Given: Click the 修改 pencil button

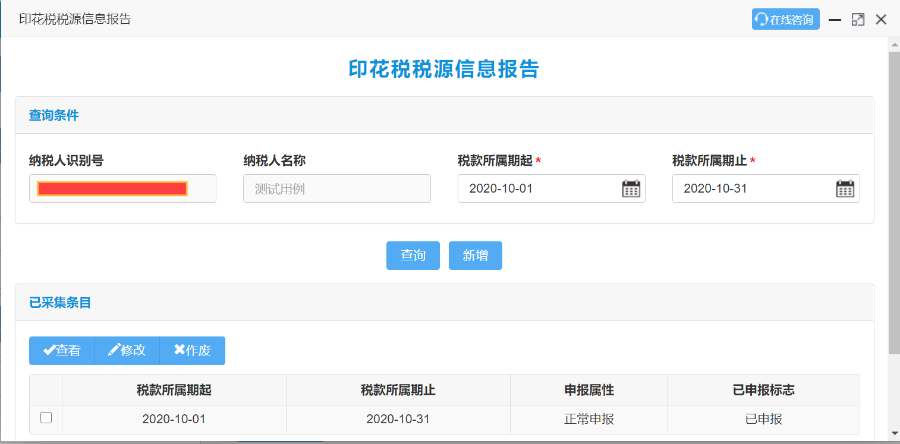Looking at the screenshot, I should tap(127, 350).
